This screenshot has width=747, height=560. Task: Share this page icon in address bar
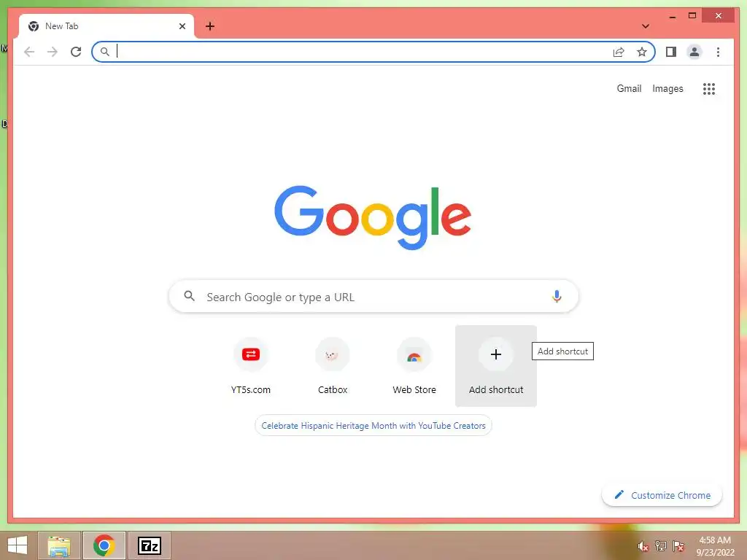pos(619,52)
